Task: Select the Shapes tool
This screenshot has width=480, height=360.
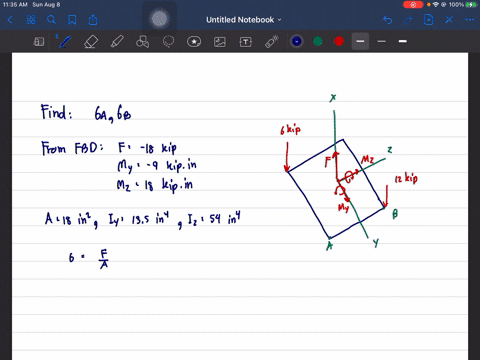Action: 143,42
